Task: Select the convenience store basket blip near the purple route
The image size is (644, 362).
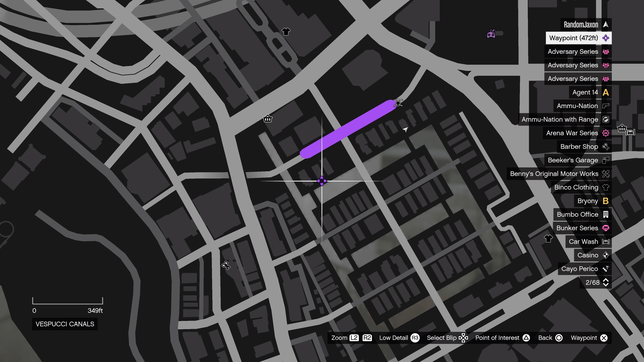Action: [x=268, y=118]
